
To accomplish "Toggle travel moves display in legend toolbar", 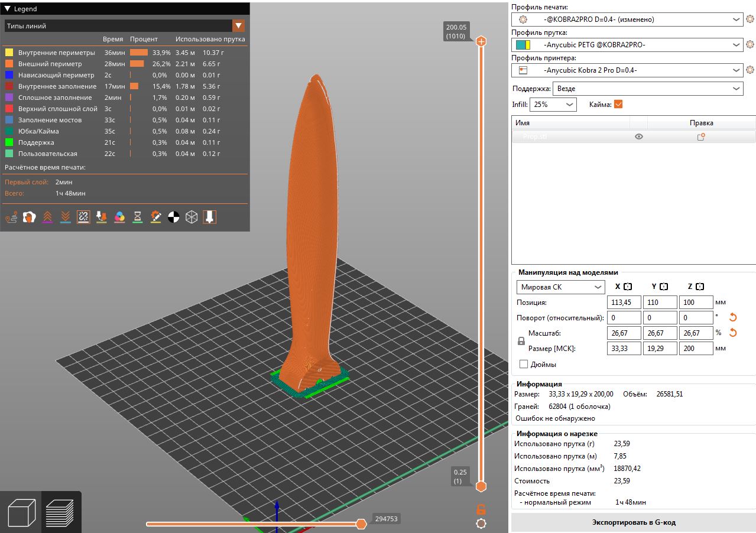I will (x=11, y=217).
